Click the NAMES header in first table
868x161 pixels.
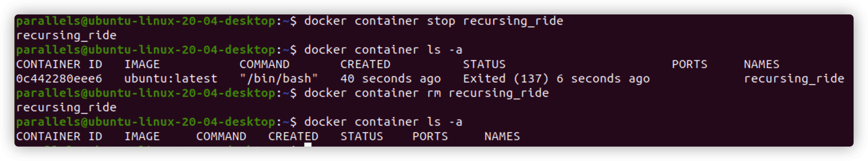point(762,64)
